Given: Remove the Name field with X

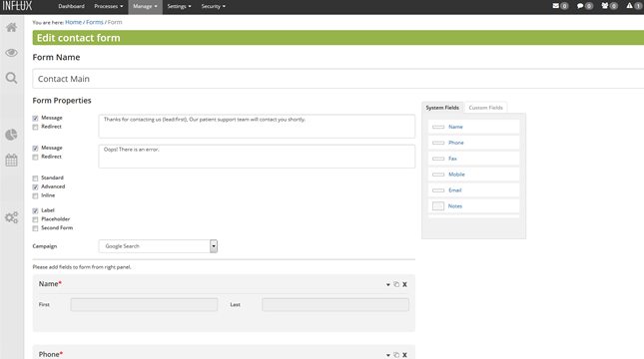Looking at the screenshot, I should pyautogui.click(x=404, y=284).
